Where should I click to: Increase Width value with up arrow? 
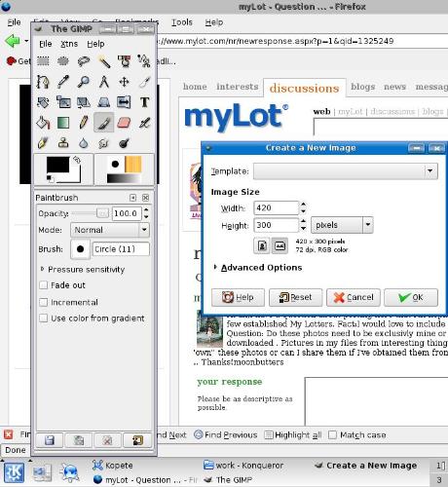pos(303,205)
